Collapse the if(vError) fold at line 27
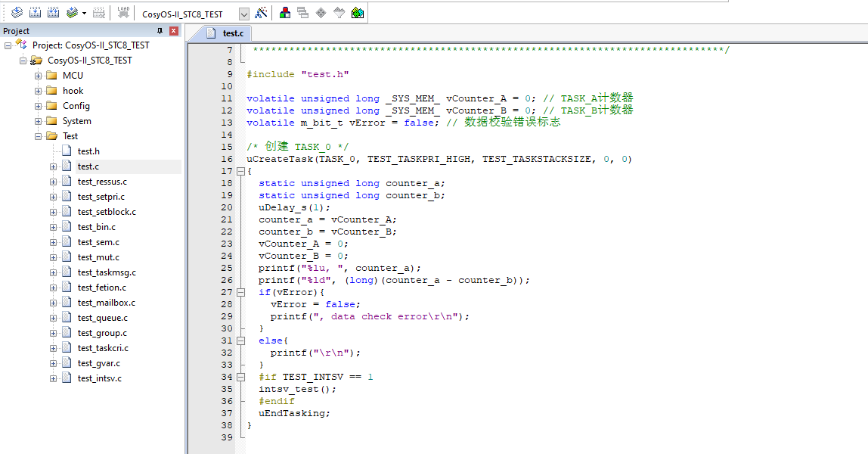 (x=240, y=292)
